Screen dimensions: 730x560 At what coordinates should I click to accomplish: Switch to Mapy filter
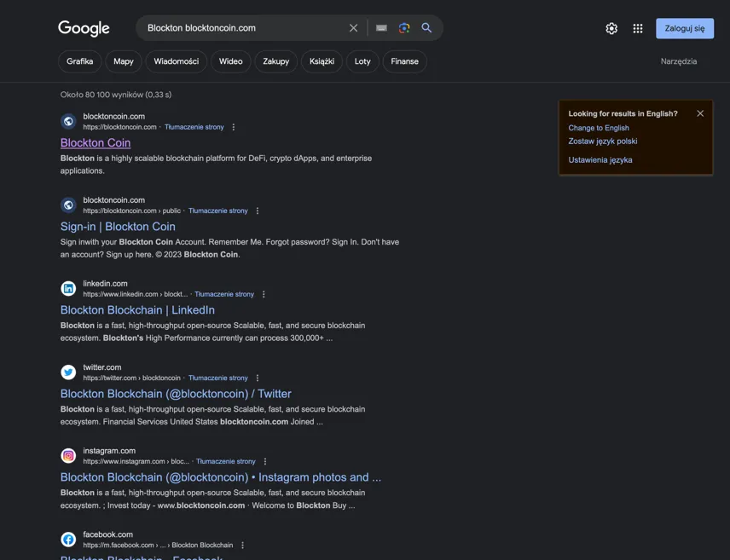124,61
